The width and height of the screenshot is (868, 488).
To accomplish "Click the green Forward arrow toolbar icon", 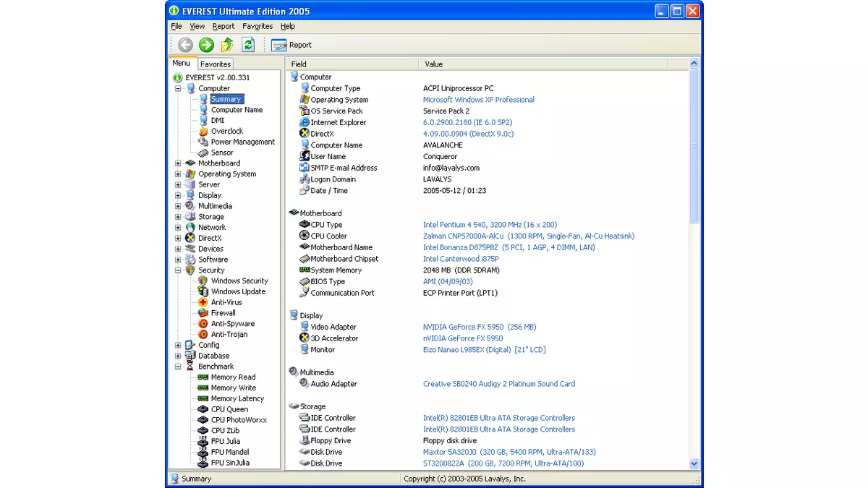I will click(x=206, y=45).
